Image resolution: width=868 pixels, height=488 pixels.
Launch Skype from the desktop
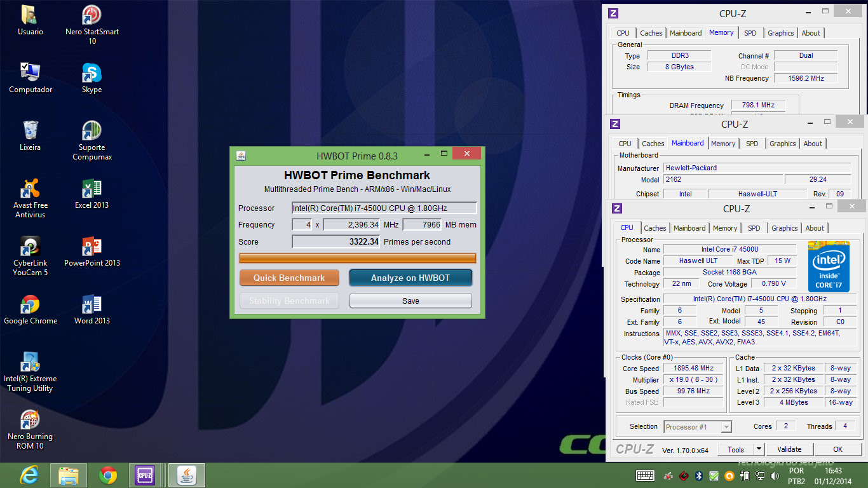pos(92,78)
